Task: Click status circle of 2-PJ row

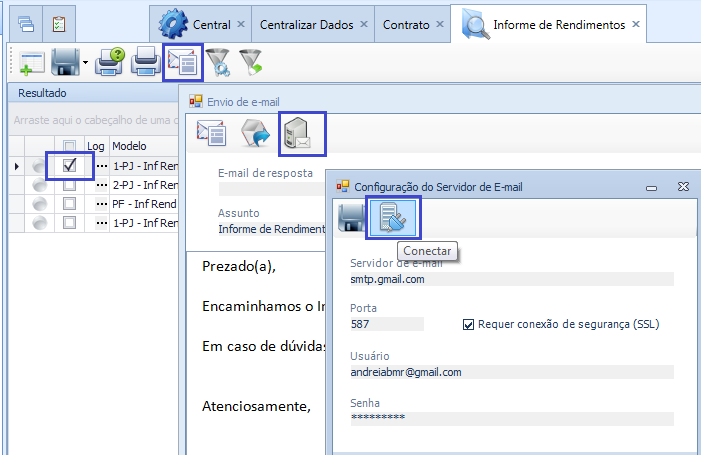Action: (x=40, y=185)
